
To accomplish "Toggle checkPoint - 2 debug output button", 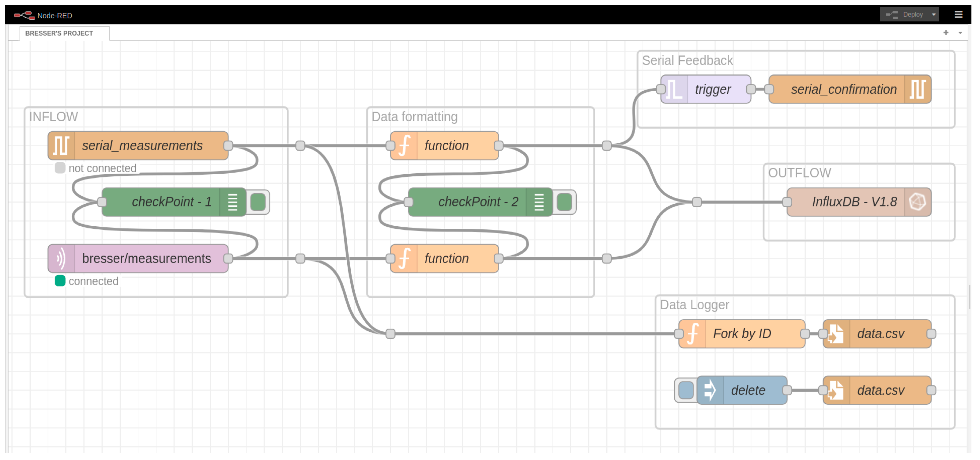I will tap(564, 202).
